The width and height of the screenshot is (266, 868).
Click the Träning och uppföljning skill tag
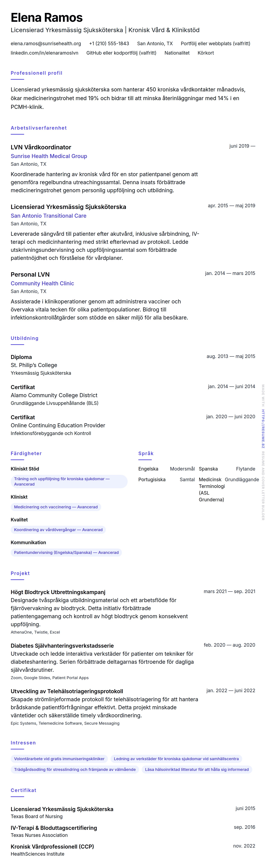[x=69, y=481]
